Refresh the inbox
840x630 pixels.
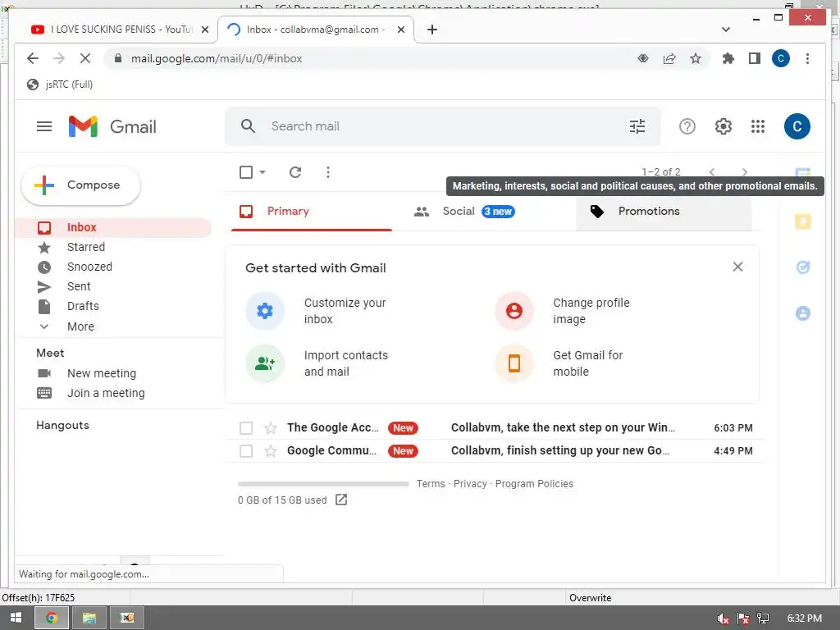(x=295, y=172)
